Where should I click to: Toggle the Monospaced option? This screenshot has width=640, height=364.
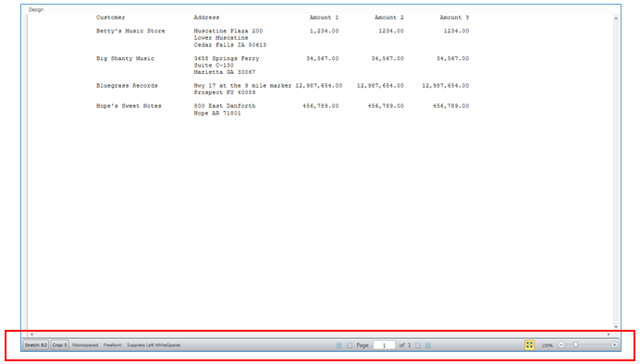[85, 345]
